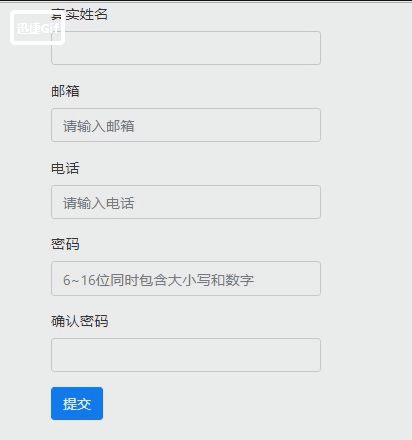Activate the 密码 input field
The width and height of the screenshot is (412, 440).
point(186,279)
